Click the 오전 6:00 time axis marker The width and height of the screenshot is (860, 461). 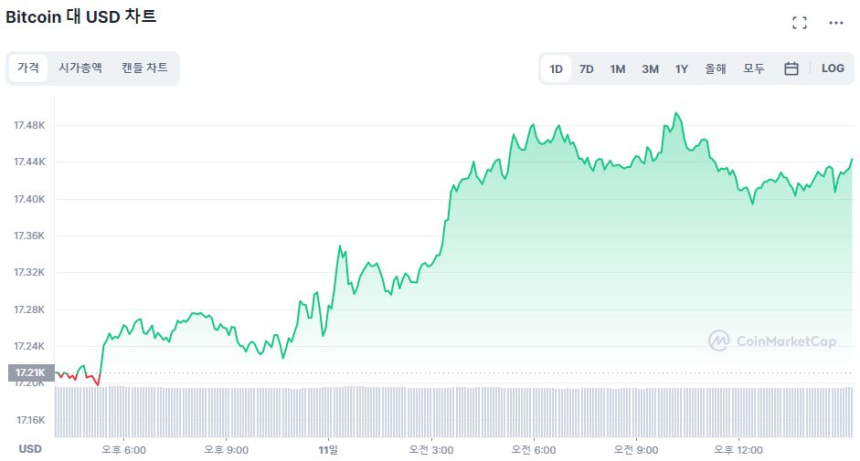[533, 449]
